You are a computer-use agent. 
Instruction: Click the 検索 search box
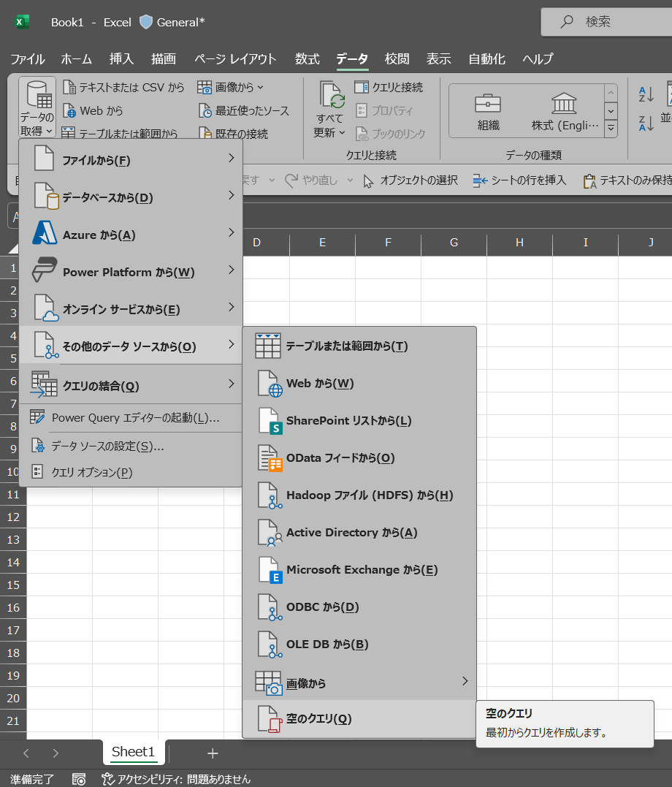(606, 22)
